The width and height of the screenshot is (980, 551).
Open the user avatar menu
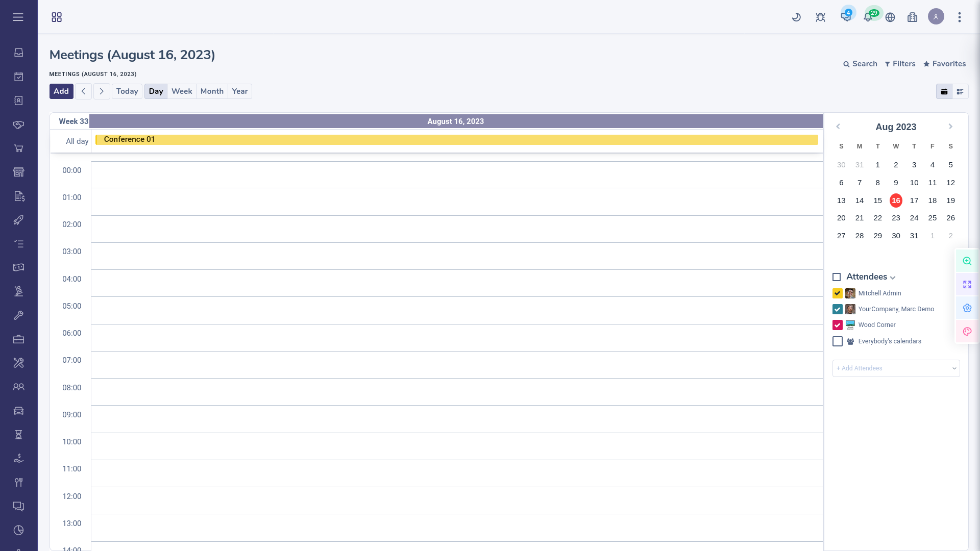pyautogui.click(x=936, y=16)
